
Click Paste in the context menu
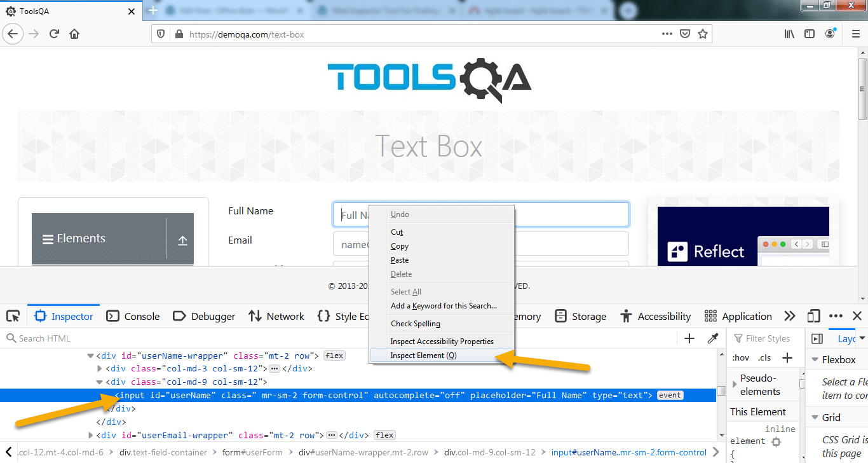pos(399,259)
